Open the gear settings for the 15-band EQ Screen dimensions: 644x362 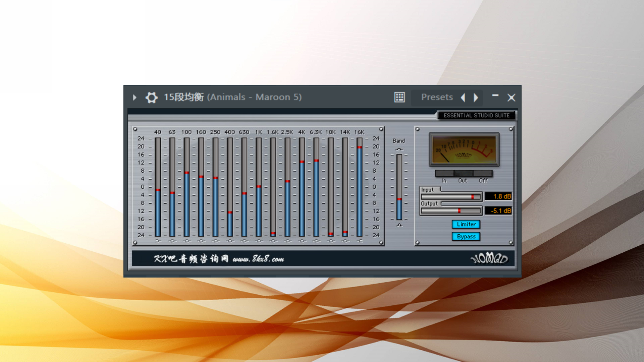pos(151,98)
